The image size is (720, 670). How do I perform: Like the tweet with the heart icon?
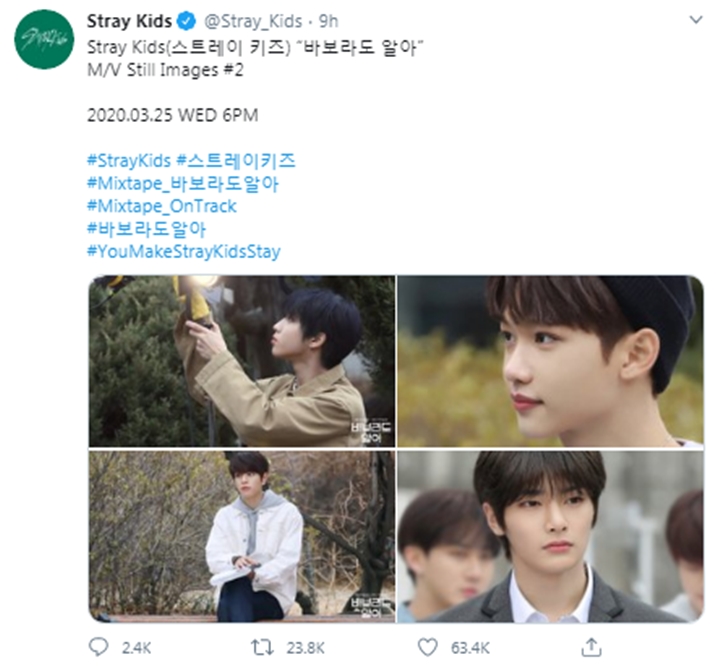pos(428,647)
